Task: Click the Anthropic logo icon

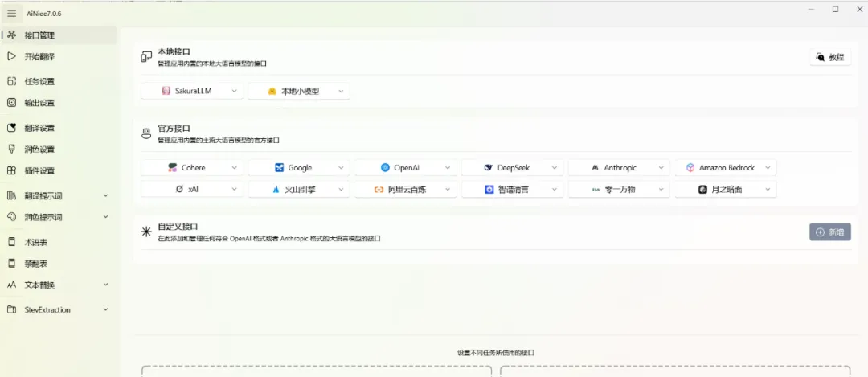Action: point(595,168)
